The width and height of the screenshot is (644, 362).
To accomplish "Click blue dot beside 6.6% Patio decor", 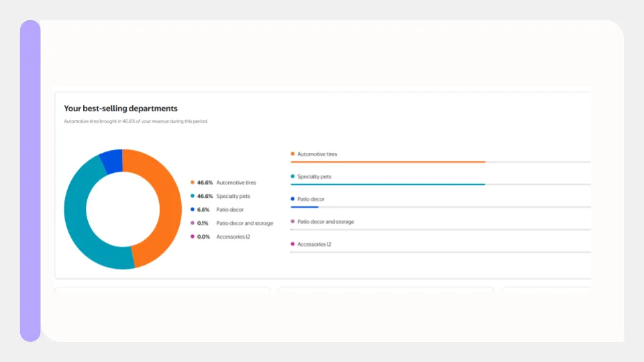I will [193, 209].
